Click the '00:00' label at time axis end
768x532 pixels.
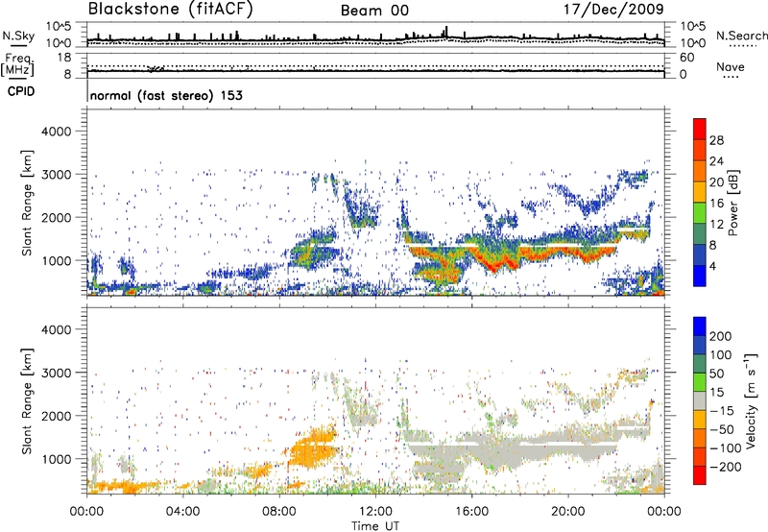[663, 512]
